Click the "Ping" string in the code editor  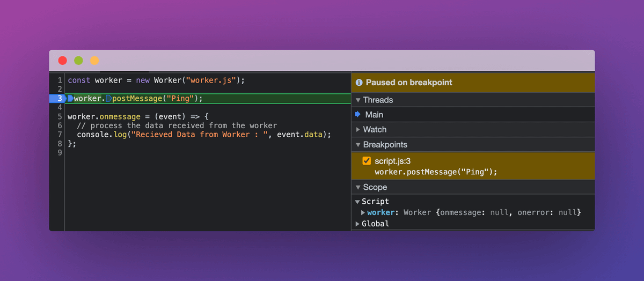(x=181, y=99)
